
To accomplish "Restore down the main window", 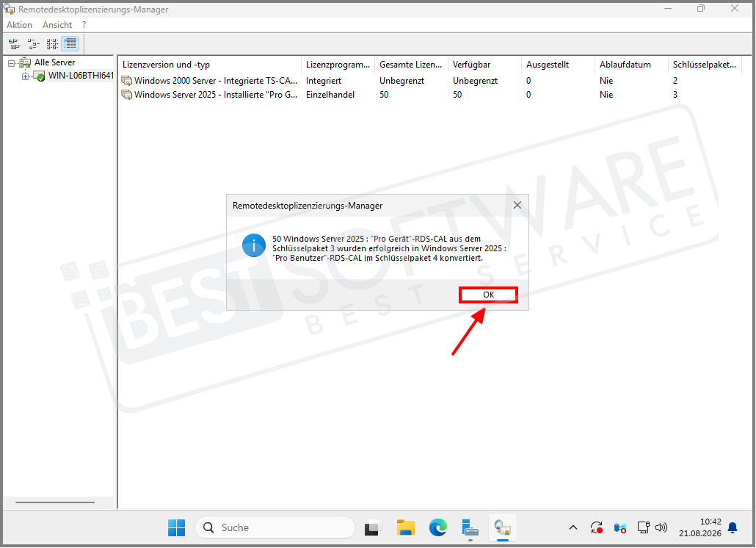I will coord(701,9).
